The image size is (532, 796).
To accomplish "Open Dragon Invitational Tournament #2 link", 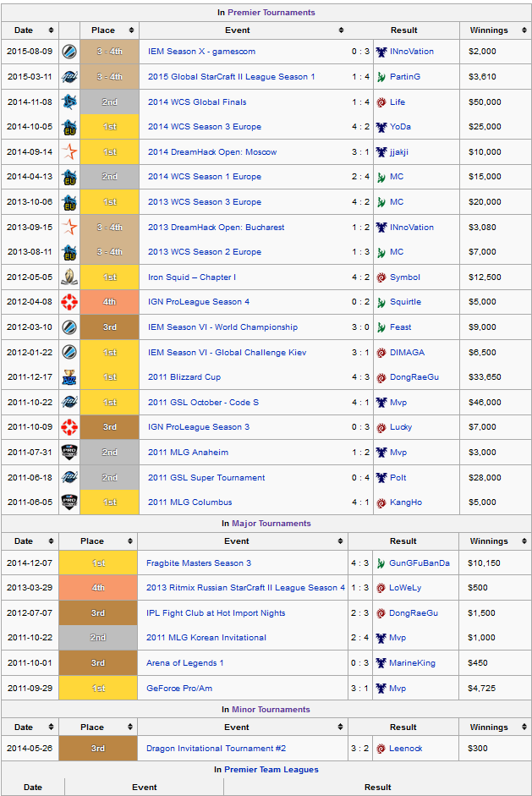I will coord(216,749).
